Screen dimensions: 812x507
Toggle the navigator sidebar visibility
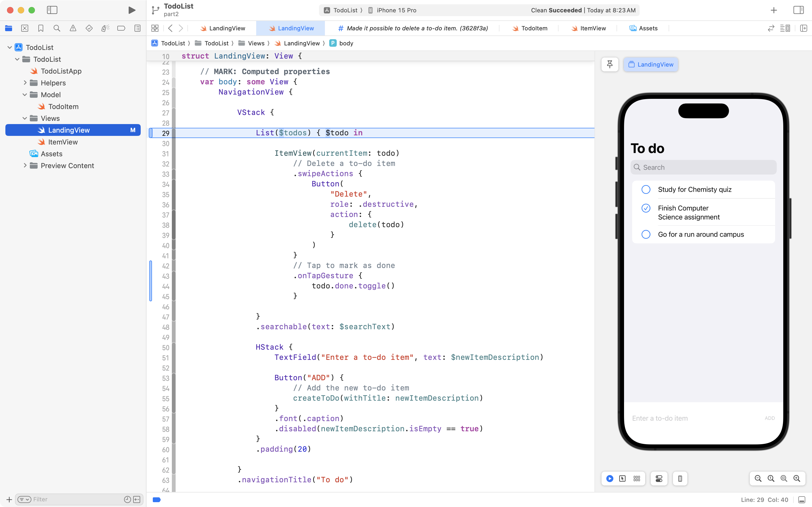pyautogui.click(x=52, y=10)
